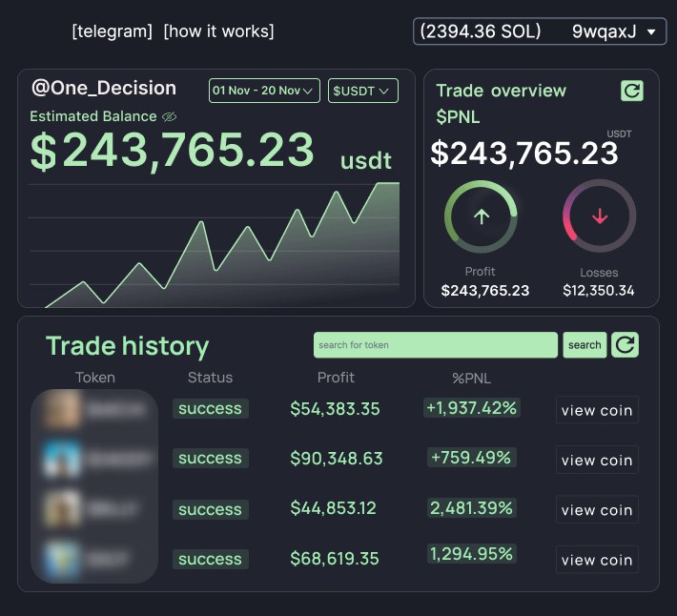Click the $54,383.35 profit amount
The height and width of the screenshot is (616, 677).
click(x=335, y=409)
